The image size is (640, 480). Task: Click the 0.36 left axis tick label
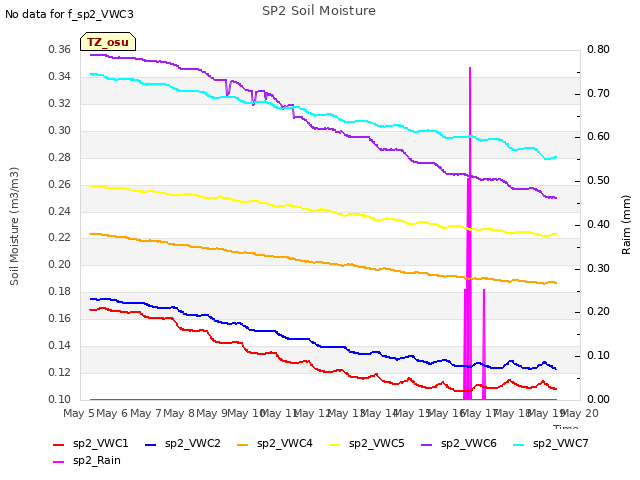tap(60, 50)
